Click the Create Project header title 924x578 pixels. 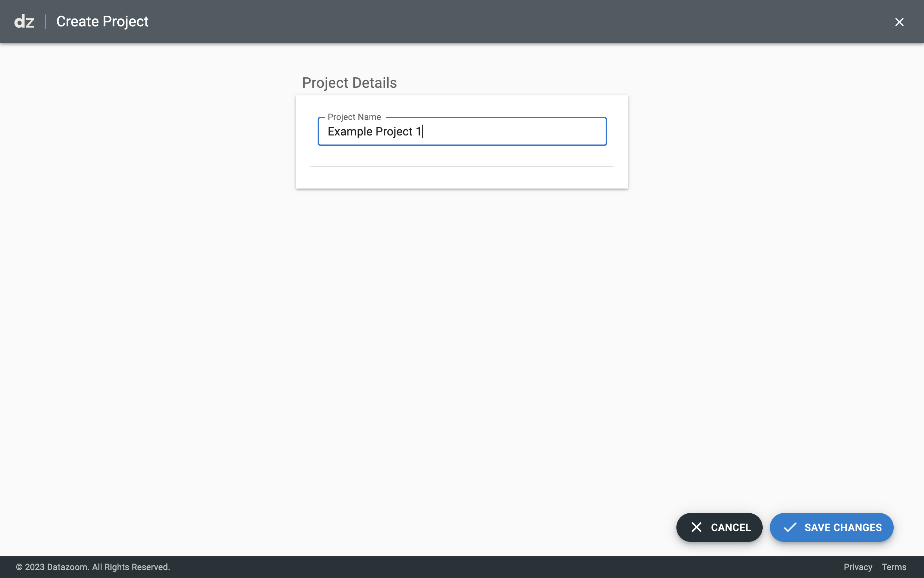pos(103,22)
